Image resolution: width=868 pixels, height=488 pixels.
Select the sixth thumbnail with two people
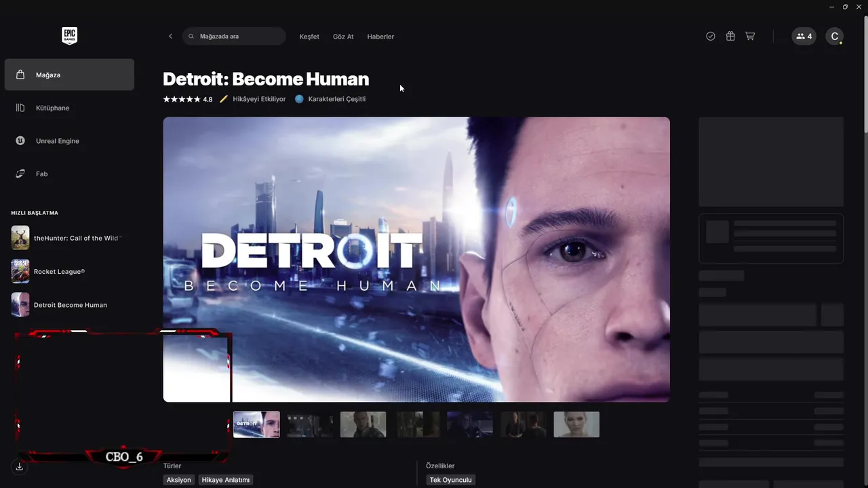524,424
